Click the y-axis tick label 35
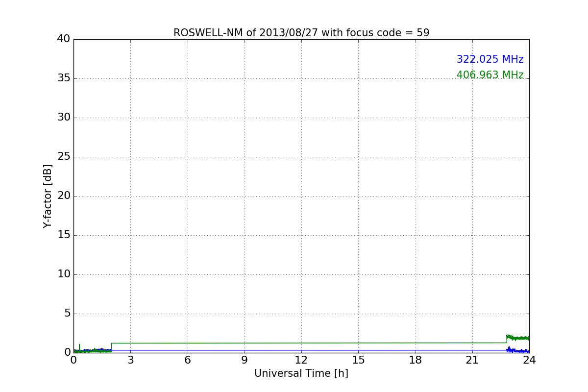 [64, 78]
